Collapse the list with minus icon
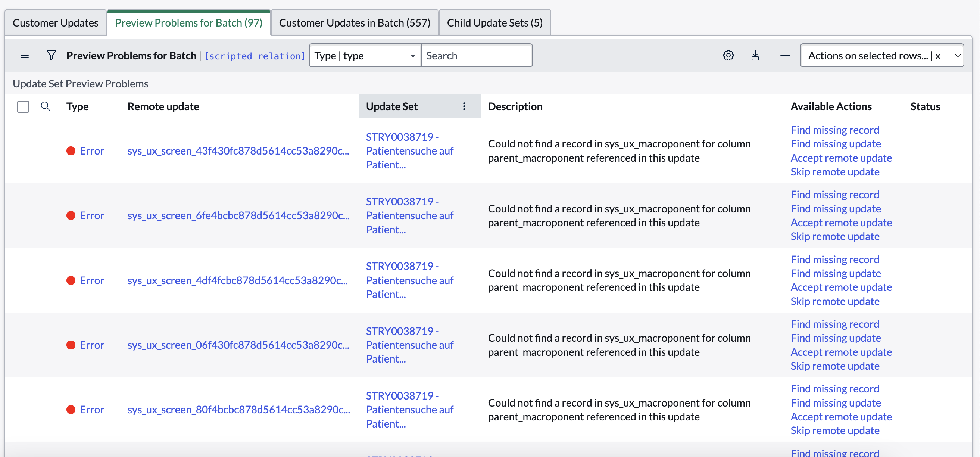Screen dimensions: 980x457 coord(785,56)
